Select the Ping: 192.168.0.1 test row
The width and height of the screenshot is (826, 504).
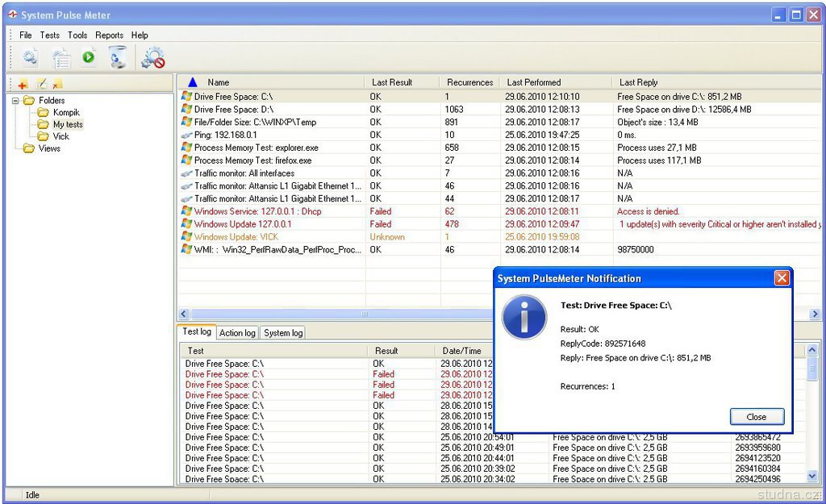pos(225,135)
